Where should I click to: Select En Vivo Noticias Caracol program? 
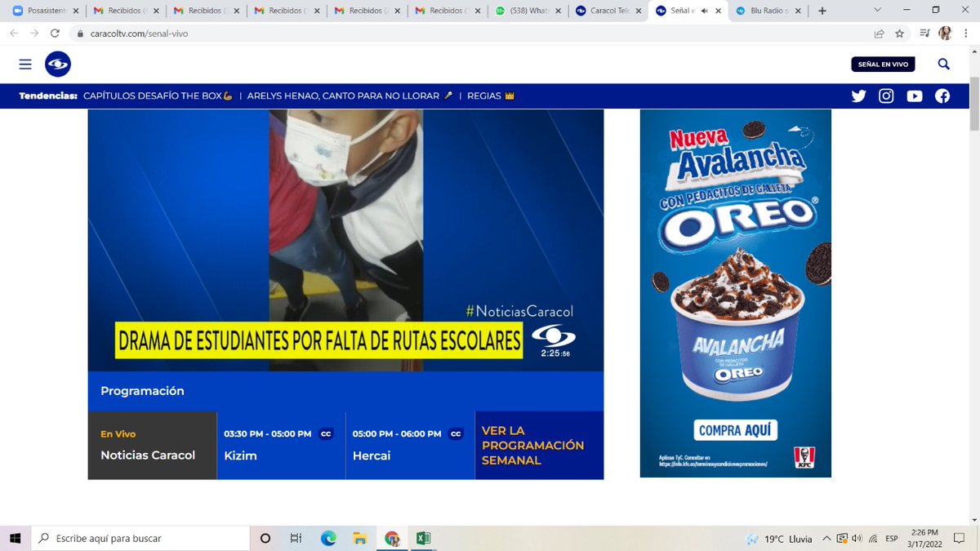(152, 446)
